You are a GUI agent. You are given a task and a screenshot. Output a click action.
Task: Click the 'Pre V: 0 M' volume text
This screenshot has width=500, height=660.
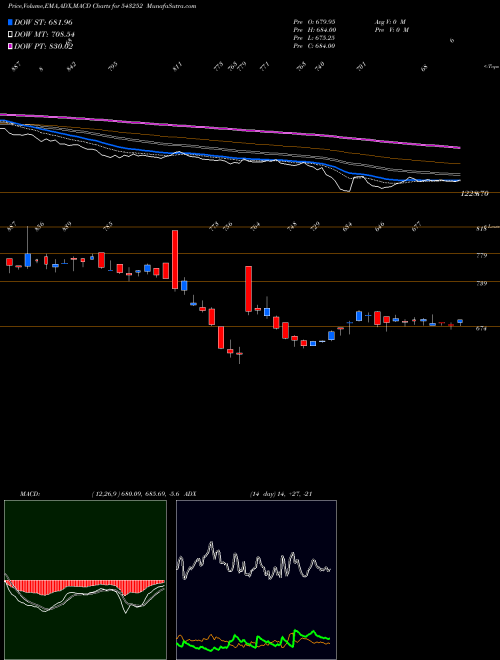[391, 30]
